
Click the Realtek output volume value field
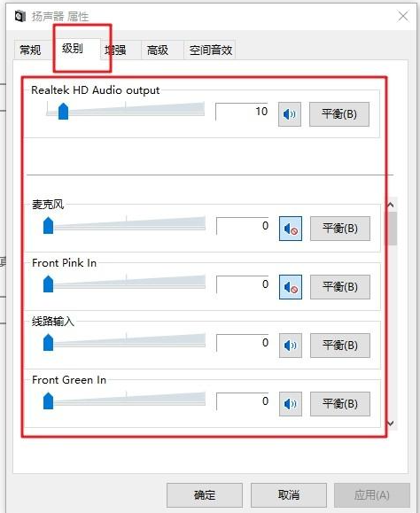pos(241,112)
